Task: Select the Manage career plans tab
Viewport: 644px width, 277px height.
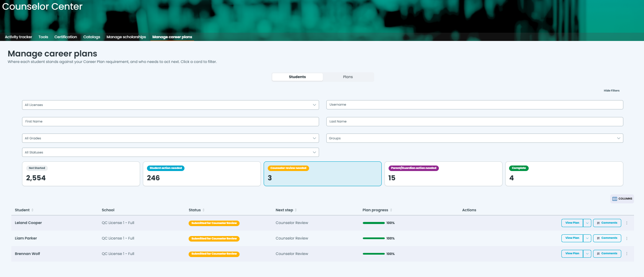Action: 172,37
